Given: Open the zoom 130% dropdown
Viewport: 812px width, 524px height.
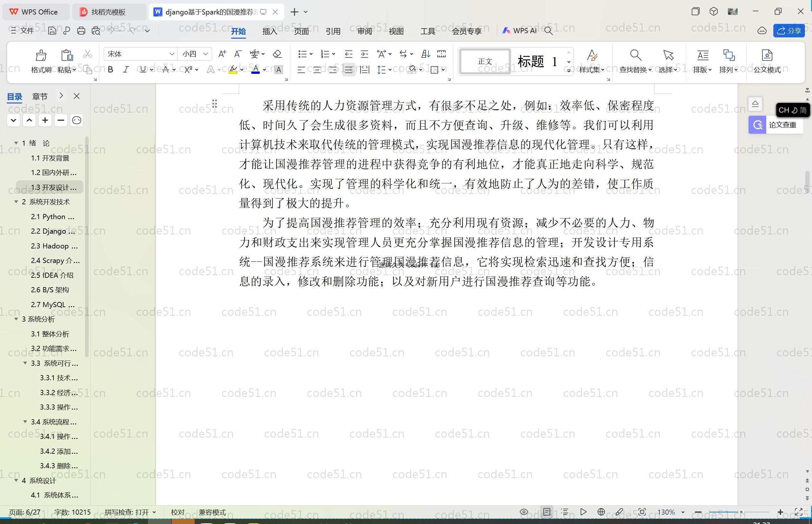Looking at the screenshot, I should pos(682,512).
